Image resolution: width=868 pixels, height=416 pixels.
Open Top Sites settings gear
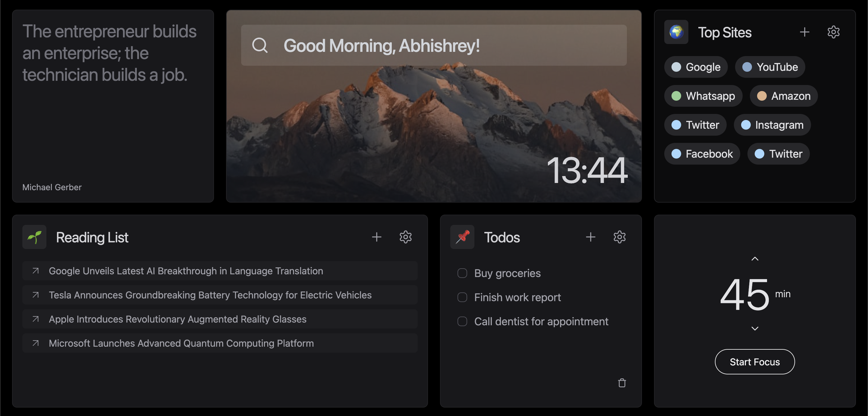pyautogui.click(x=833, y=32)
